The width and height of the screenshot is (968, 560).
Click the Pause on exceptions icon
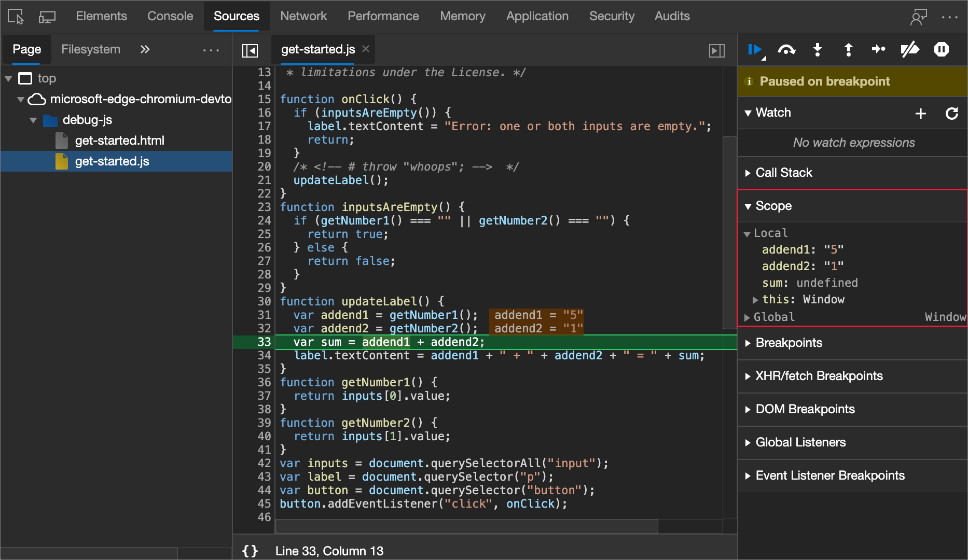(x=942, y=50)
